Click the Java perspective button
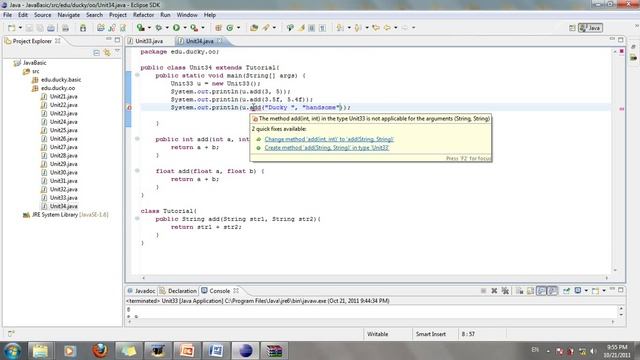 590,28
